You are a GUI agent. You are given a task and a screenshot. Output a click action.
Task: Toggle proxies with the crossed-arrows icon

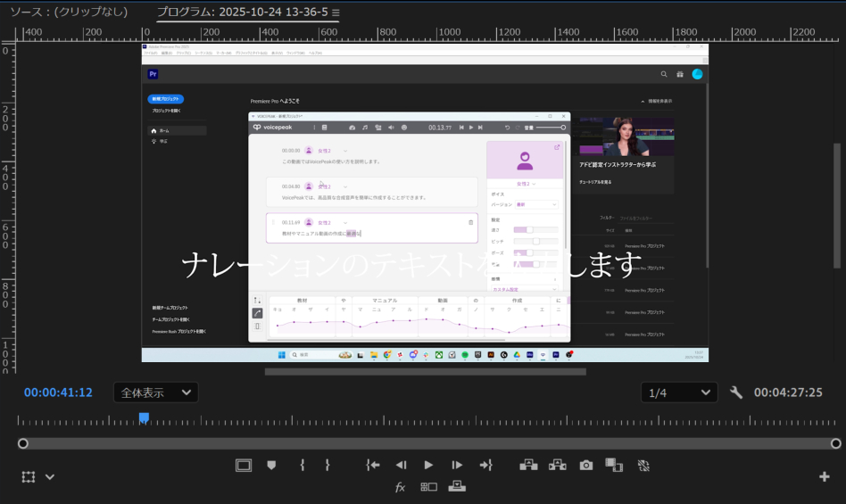tap(643, 465)
